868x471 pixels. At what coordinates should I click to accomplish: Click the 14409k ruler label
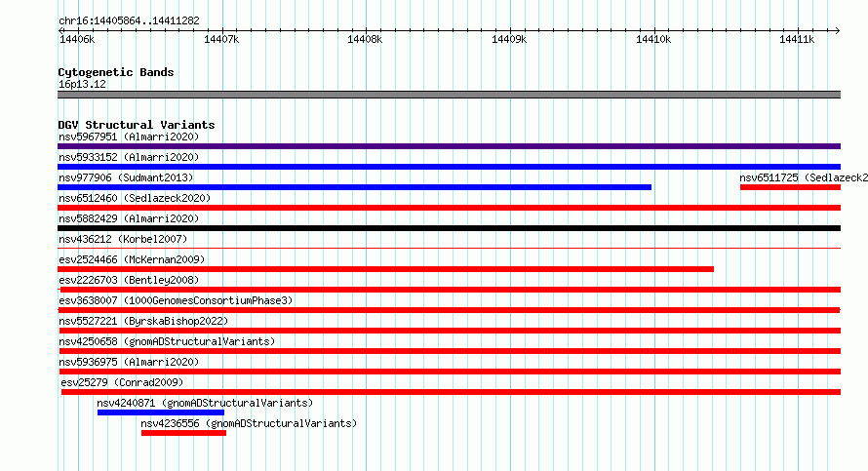tap(509, 39)
